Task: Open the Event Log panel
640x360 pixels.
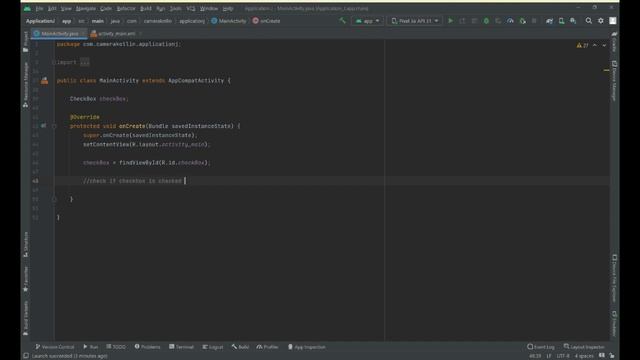Action: click(540, 347)
